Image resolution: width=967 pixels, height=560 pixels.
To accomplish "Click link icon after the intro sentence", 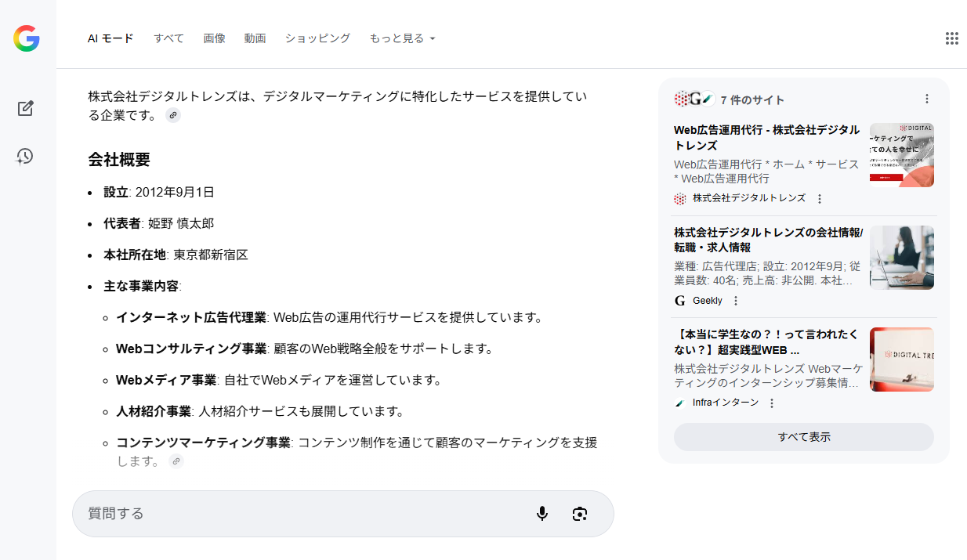I will click(174, 116).
